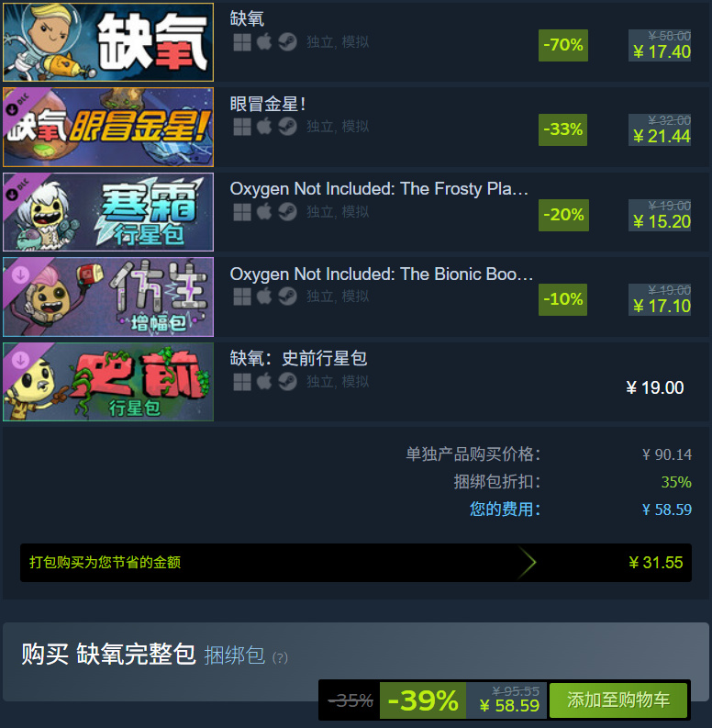Click 打包购买为您节省的金额 savings bar
Viewport: 712px width, 728px height.
click(355, 563)
